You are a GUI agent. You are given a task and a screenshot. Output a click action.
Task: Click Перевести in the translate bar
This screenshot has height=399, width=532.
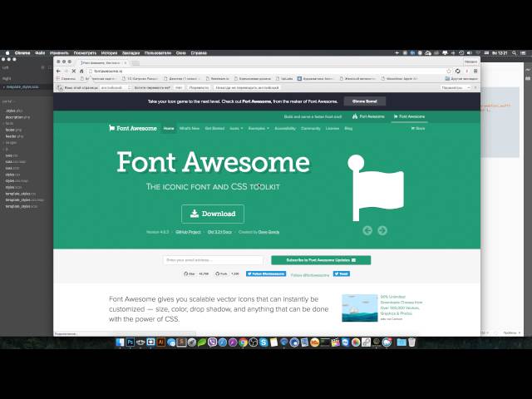(x=199, y=88)
